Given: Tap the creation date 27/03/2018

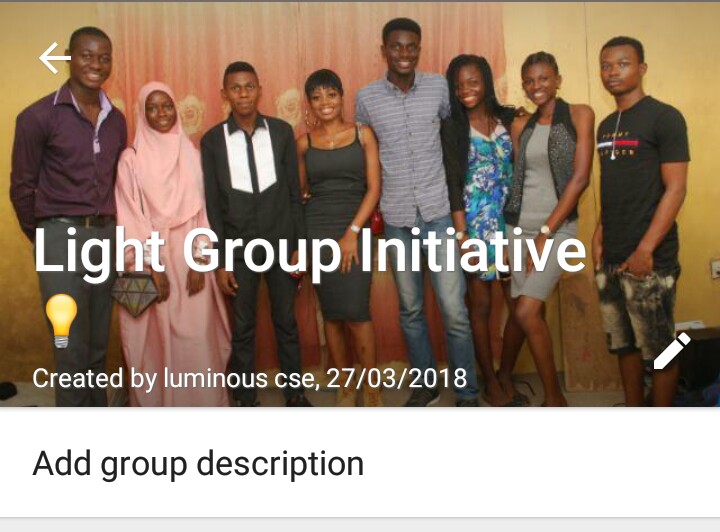Looking at the screenshot, I should click(x=397, y=379).
